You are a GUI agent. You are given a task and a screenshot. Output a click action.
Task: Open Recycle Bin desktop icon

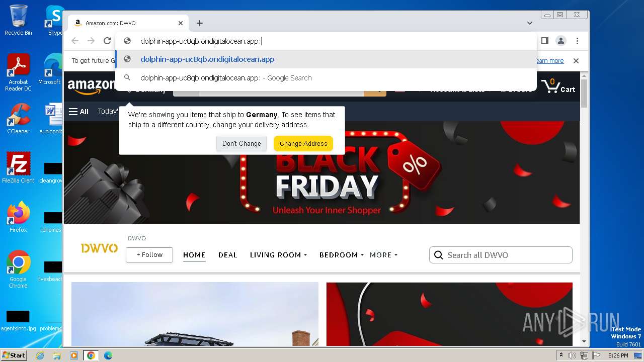[x=18, y=20]
